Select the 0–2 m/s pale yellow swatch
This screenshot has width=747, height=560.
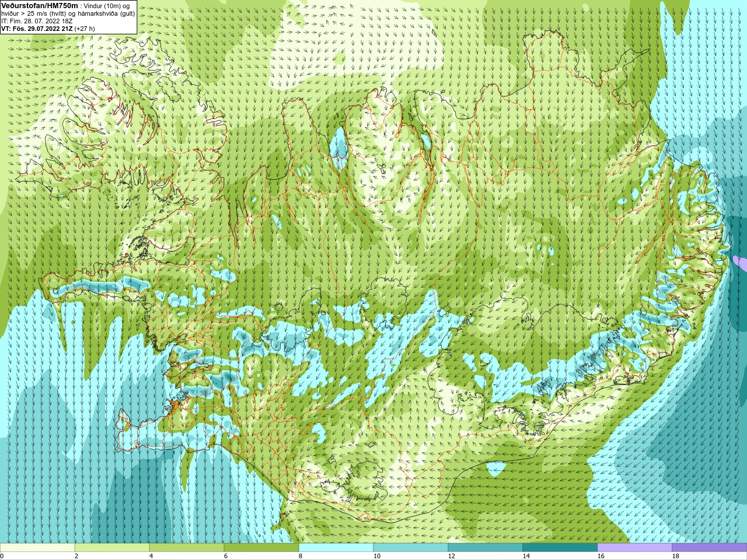pyautogui.click(x=37, y=548)
